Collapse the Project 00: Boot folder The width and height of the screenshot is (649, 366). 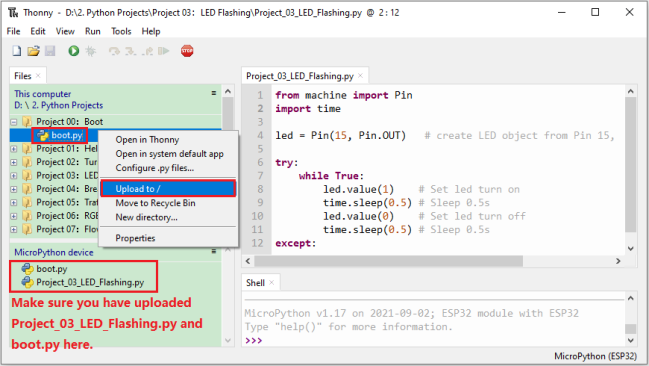coord(14,122)
